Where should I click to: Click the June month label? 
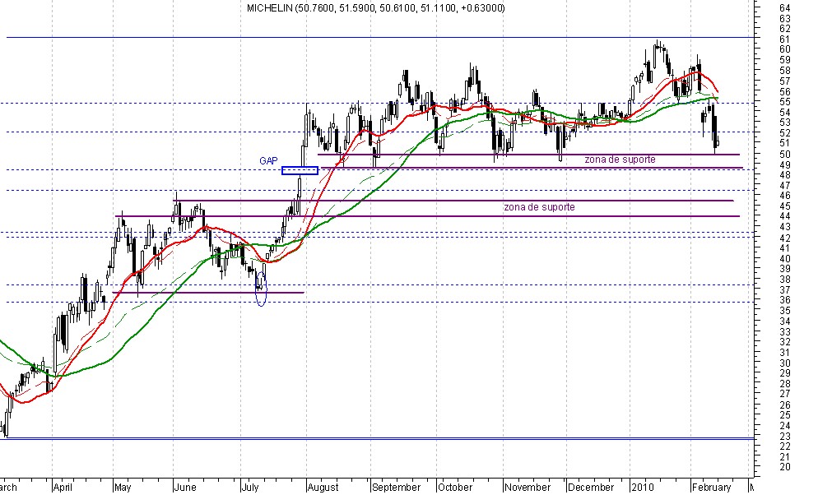185,488
